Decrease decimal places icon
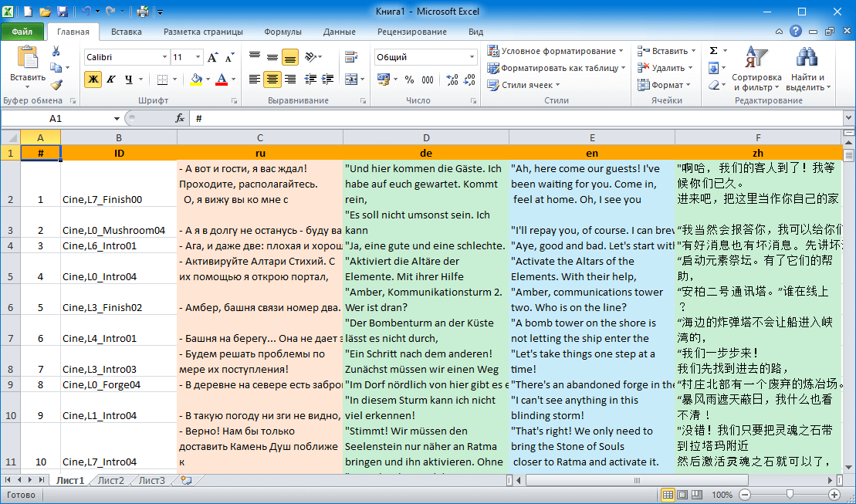Screen dimensions: 856x504 coord(469,79)
